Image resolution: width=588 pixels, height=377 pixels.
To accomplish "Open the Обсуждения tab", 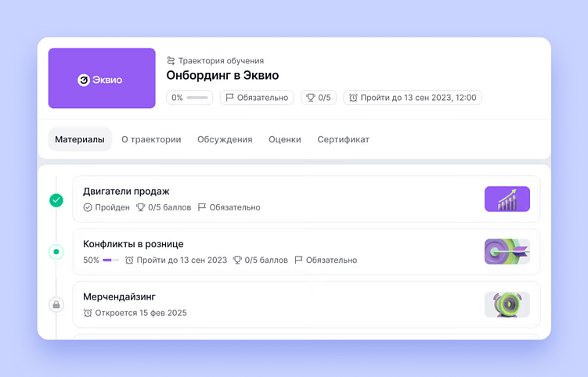I will 225,139.
